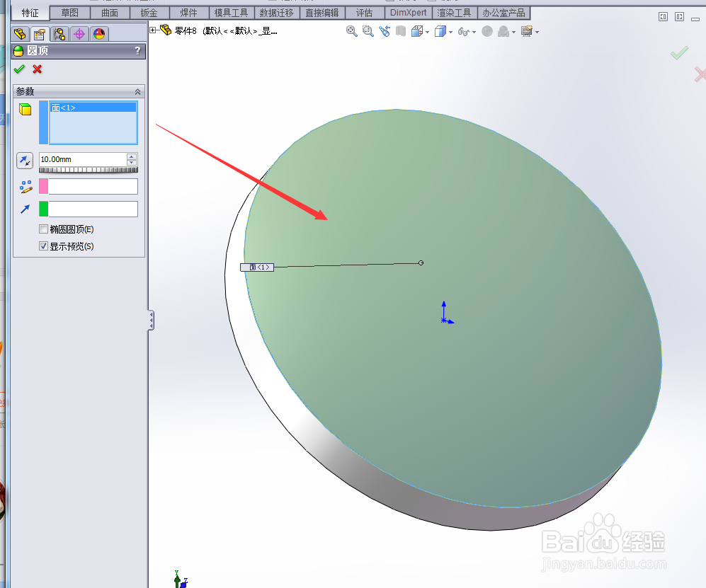706x588 pixels.
Task: Click the constraint point pencil icon
Action: (x=26, y=187)
